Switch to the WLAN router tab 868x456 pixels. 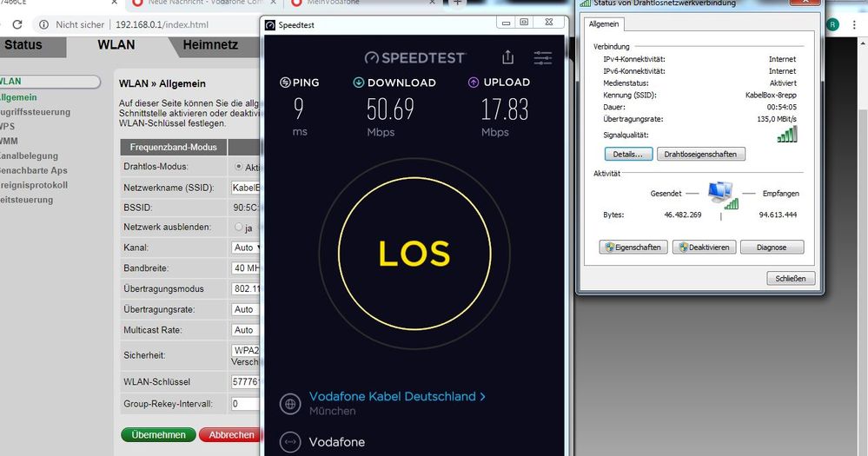coord(116,45)
